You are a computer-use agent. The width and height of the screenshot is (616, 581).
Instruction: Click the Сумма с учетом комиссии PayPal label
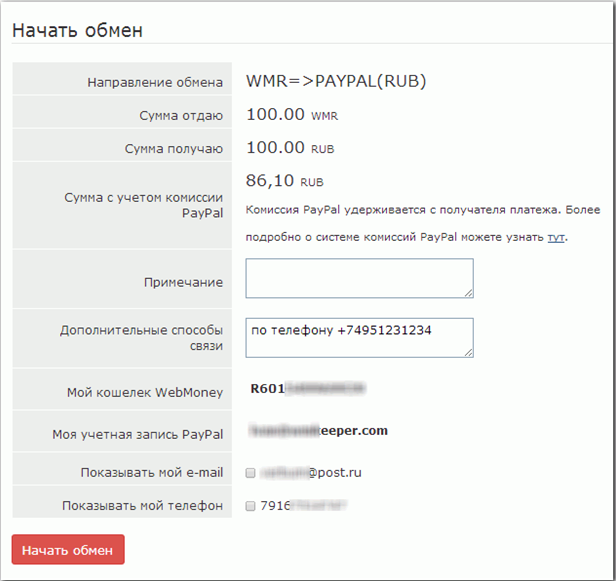point(144,205)
